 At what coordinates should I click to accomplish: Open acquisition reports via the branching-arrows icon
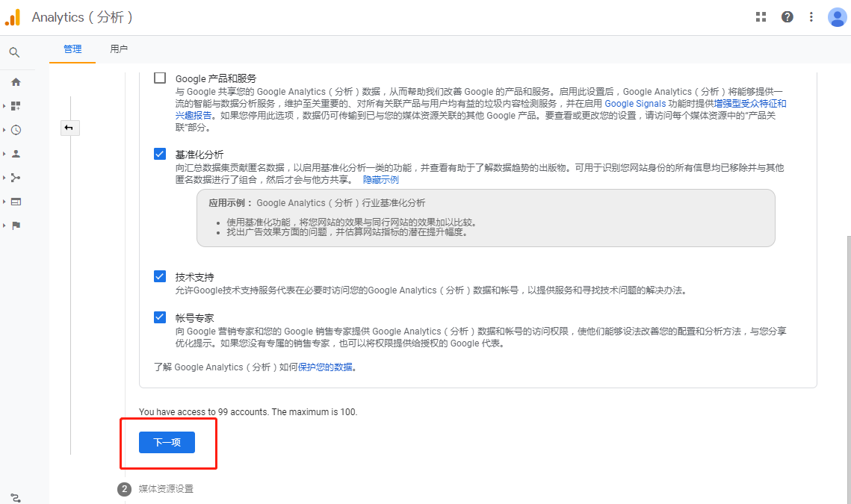point(16,178)
